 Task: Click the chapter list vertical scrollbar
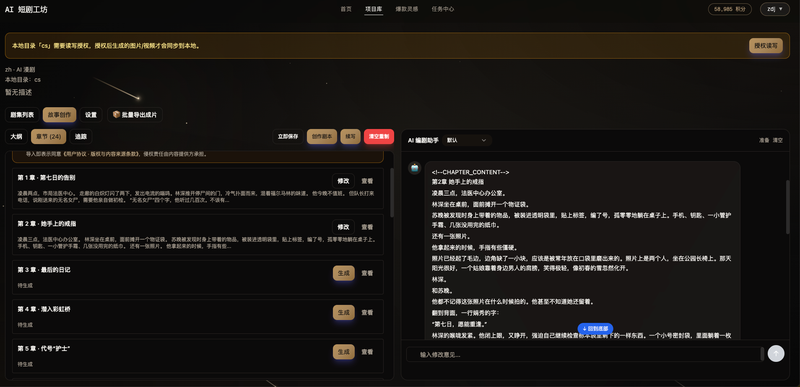(392, 193)
